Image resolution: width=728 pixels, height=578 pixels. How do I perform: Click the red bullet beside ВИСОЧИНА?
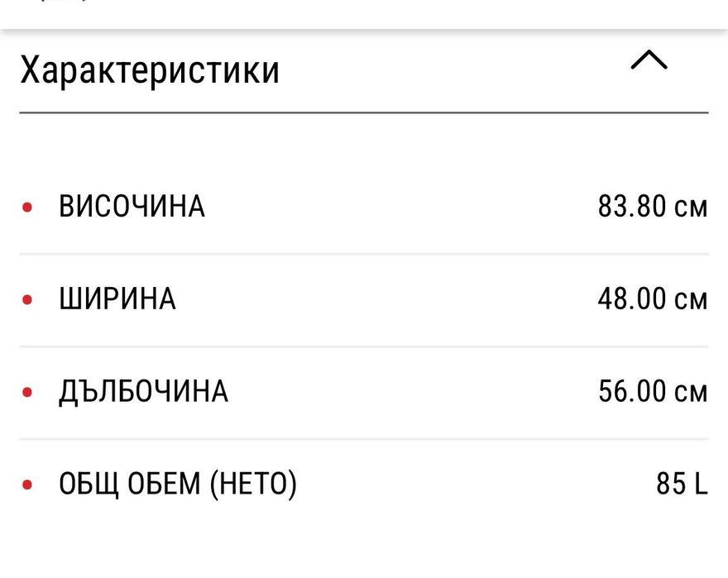click(x=27, y=207)
